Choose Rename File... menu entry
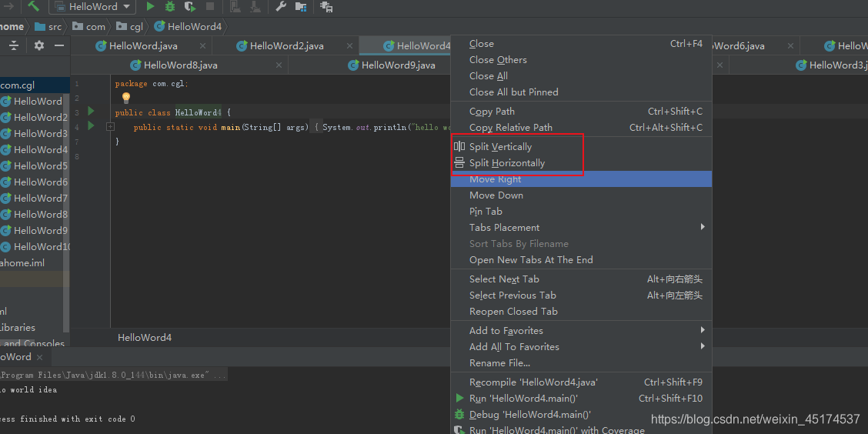The image size is (868, 434). [x=581, y=362]
